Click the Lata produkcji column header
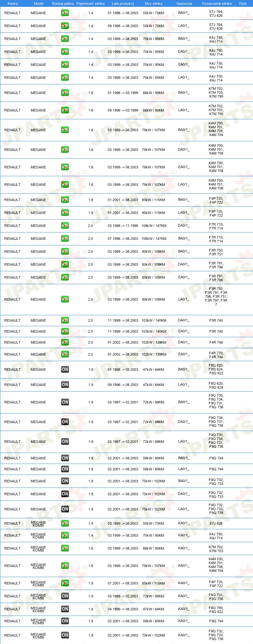253x644 pixels. tap(123, 4)
